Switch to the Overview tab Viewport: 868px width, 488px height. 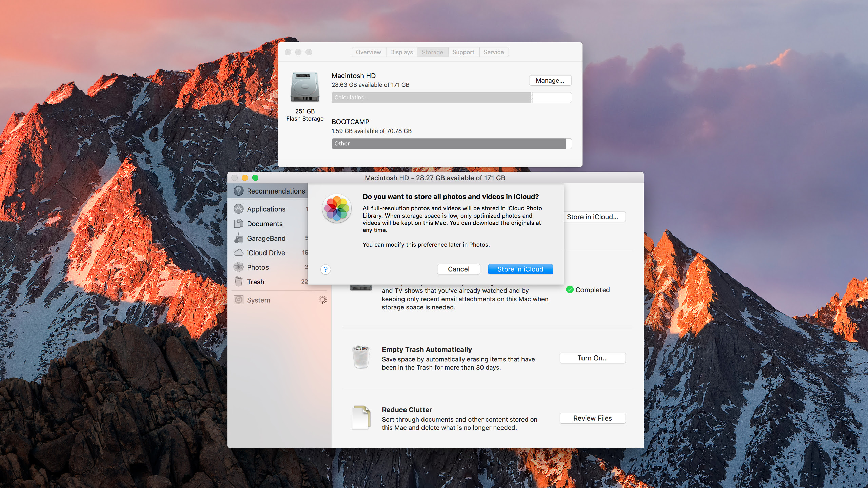point(368,52)
